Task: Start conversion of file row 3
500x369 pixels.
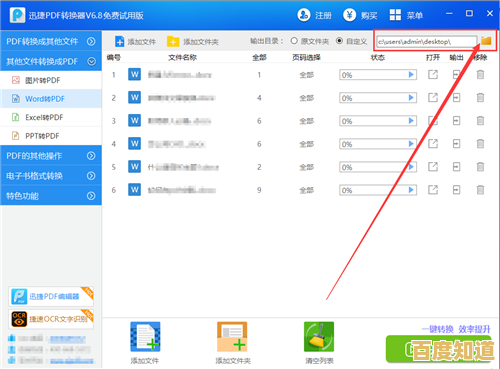Action: (411, 121)
